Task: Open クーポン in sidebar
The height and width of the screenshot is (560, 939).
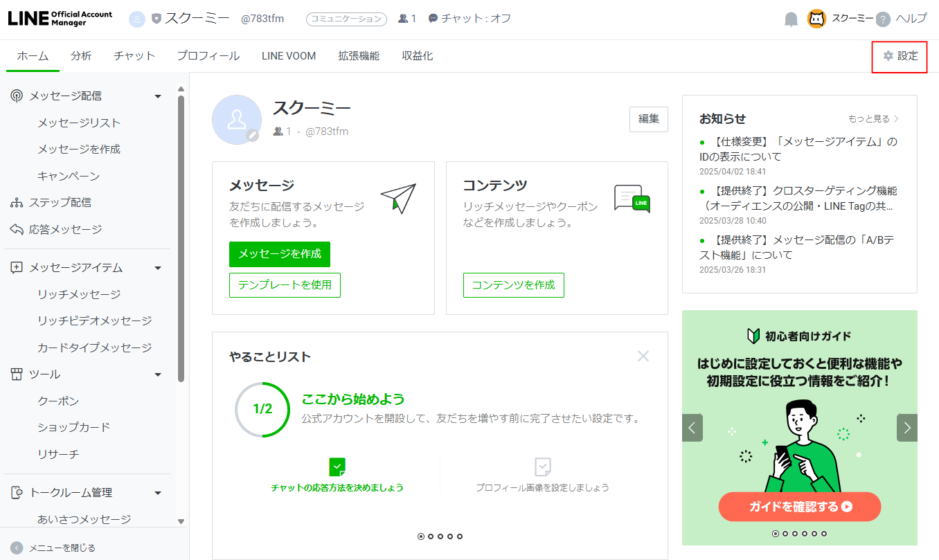Action: point(58,401)
